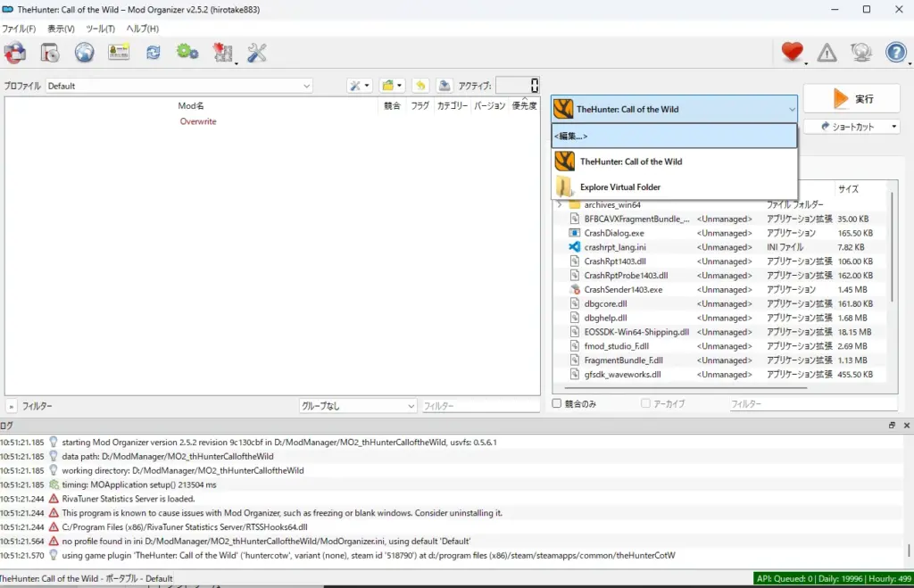
Task: Open the プロファイル Default dropdown
Action: 179,86
